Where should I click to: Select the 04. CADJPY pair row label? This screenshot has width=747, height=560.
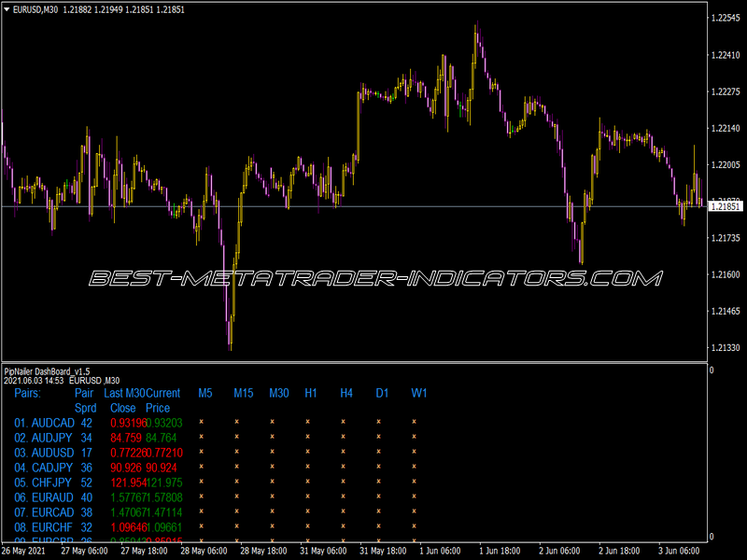coord(43,469)
